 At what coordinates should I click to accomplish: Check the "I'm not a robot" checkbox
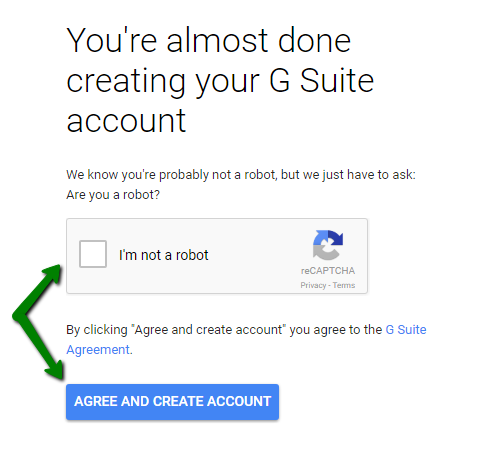(x=93, y=254)
